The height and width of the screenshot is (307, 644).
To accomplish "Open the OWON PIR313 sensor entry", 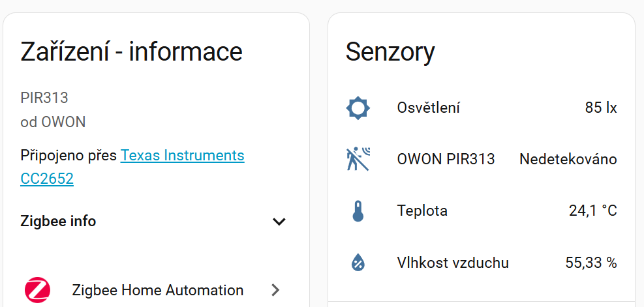I will coord(446,159).
